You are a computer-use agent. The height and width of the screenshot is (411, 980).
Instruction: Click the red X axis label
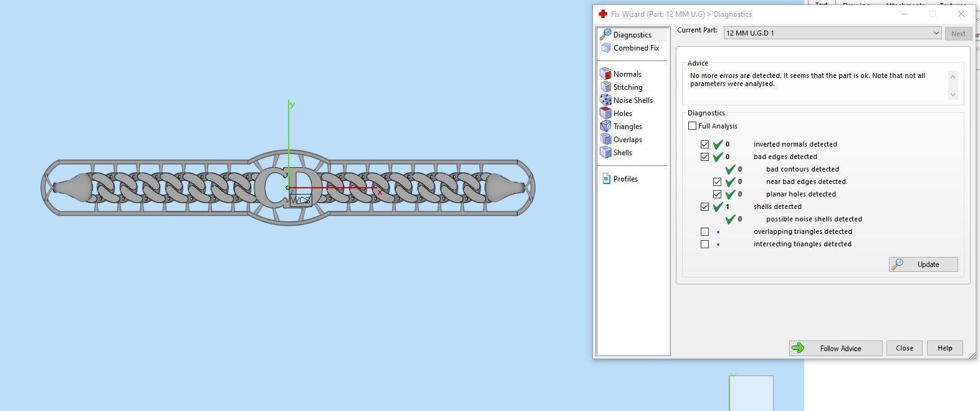[380, 192]
